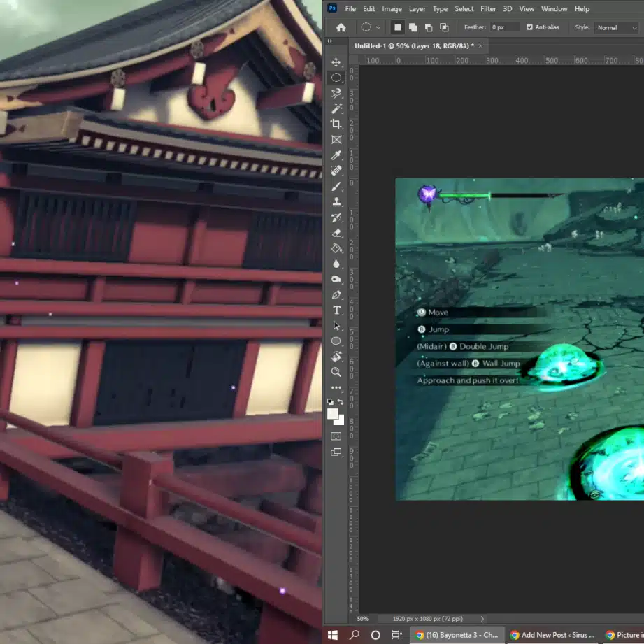Open the Filter menu
Viewport: 644px width, 644px height.
pyautogui.click(x=488, y=8)
